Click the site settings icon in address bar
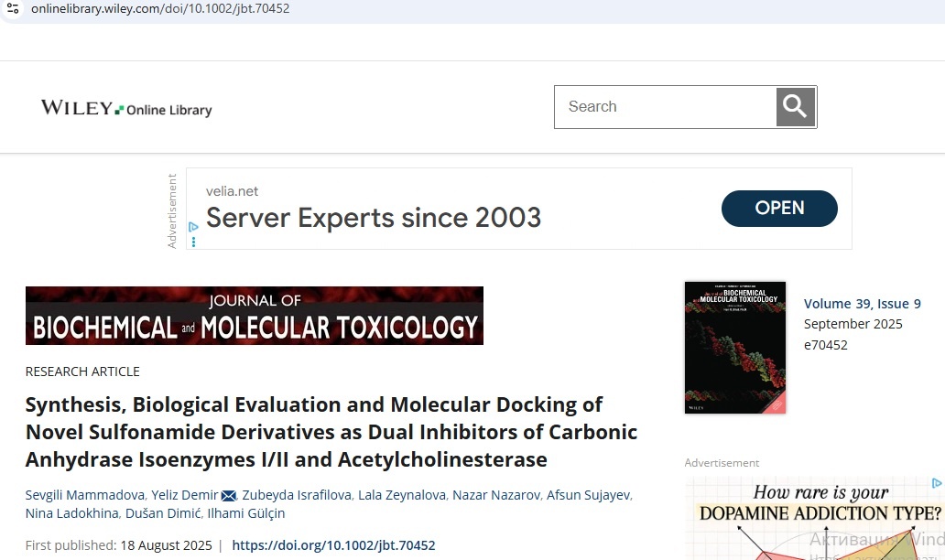The height and width of the screenshot is (560, 945). pos(12,8)
